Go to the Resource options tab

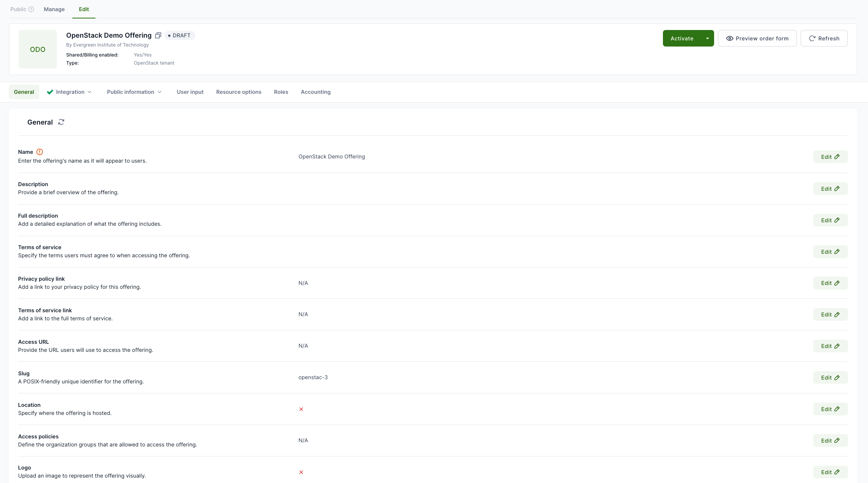click(239, 92)
